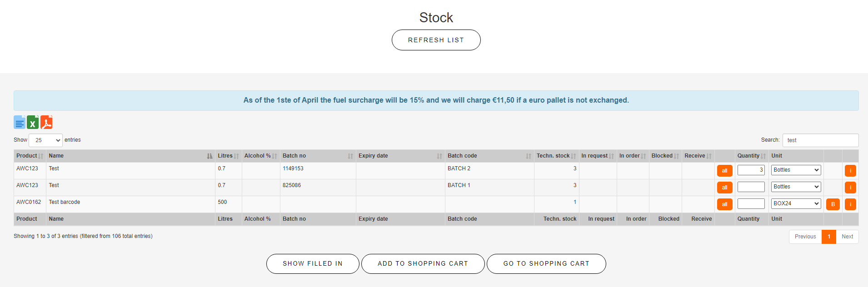This screenshot has height=287, width=868.
Task: Click the Quantity field for Test barcode
Action: [x=751, y=203]
